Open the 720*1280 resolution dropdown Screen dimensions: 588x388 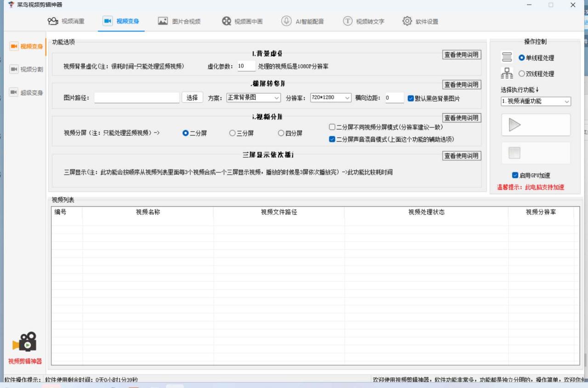point(330,98)
